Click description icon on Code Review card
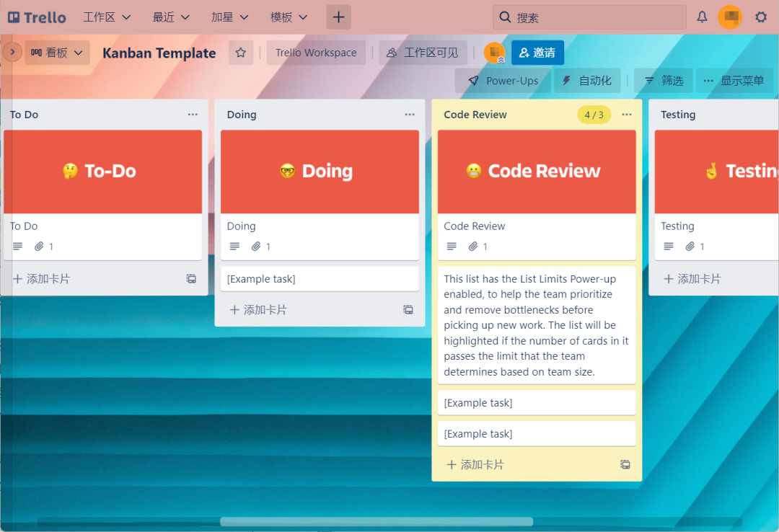The image size is (779, 532). [451, 247]
